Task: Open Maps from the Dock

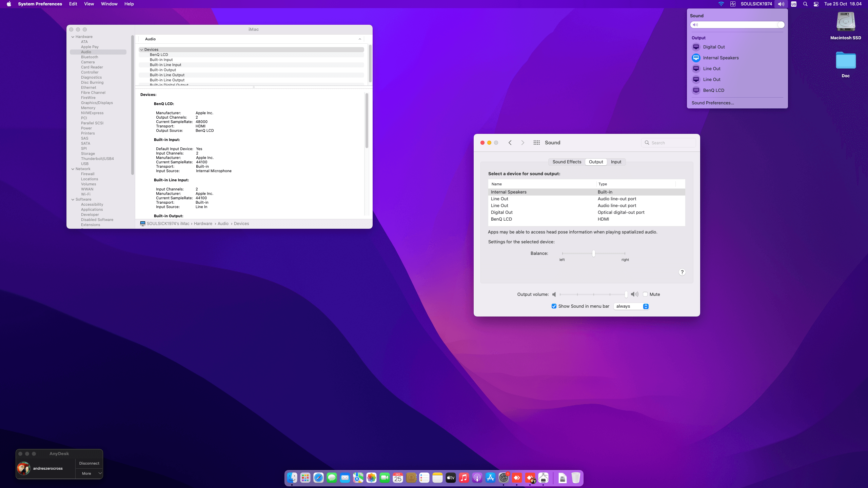Action: pyautogui.click(x=358, y=478)
